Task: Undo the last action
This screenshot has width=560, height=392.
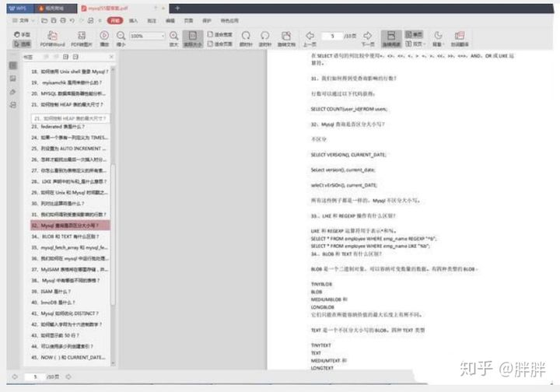Action: tap(72, 20)
